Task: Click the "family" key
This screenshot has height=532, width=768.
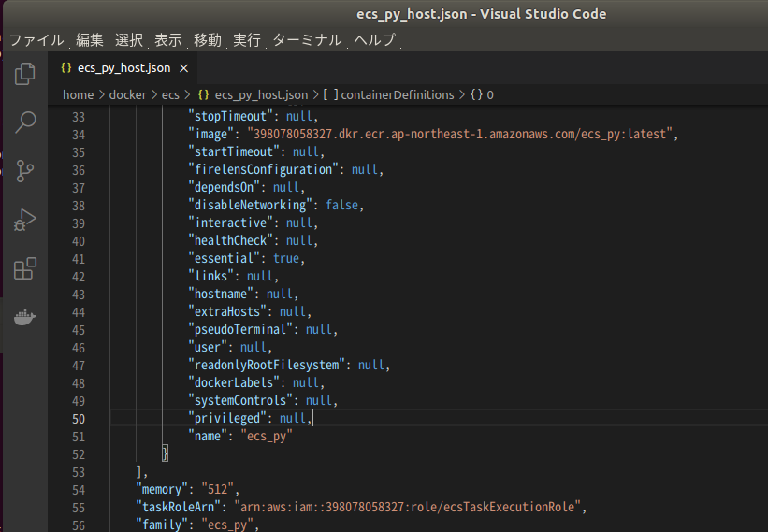Action: click(162, 525)
